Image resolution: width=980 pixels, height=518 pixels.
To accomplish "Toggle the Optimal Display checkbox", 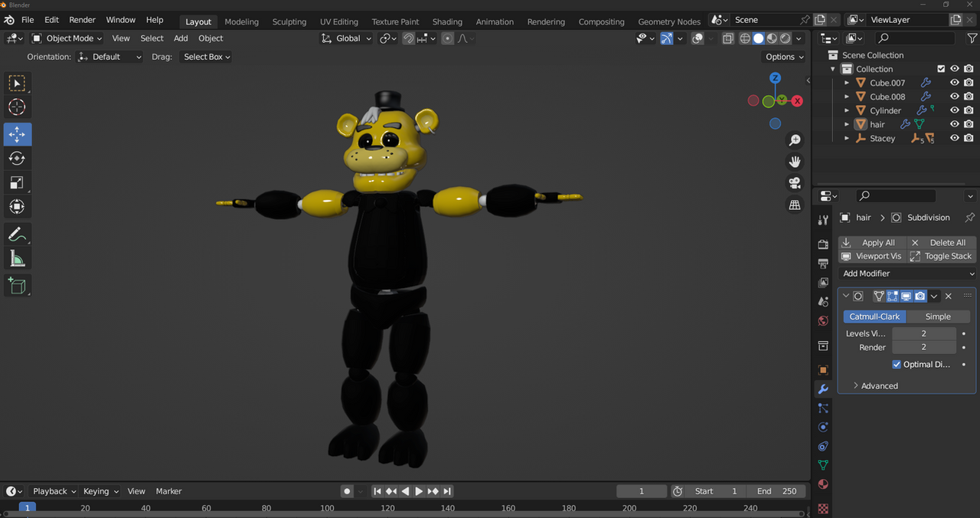I will click(x=897, y=365).
